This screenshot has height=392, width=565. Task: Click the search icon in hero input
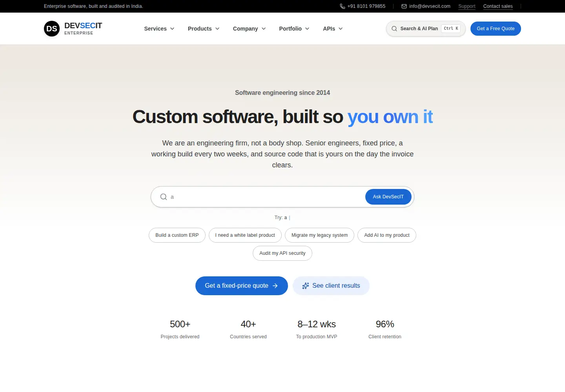tap(164, 197)
